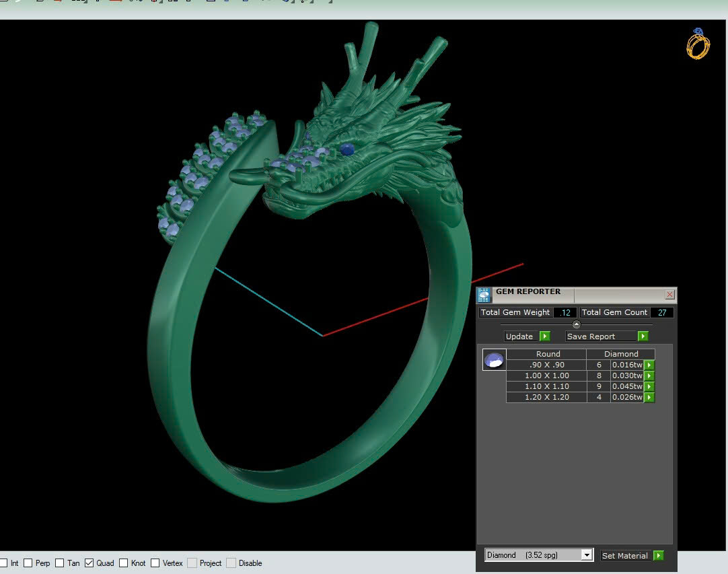Image resolution: width=728 pixels, height=574 pixels.
Task: Click the arrow for the 1.20 X 1.20 row
Action: pyautogui.click(x=649, y=398)
